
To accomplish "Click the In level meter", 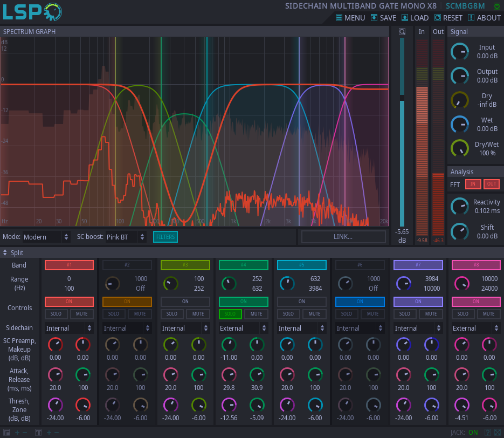I will (x=422, y=138).
